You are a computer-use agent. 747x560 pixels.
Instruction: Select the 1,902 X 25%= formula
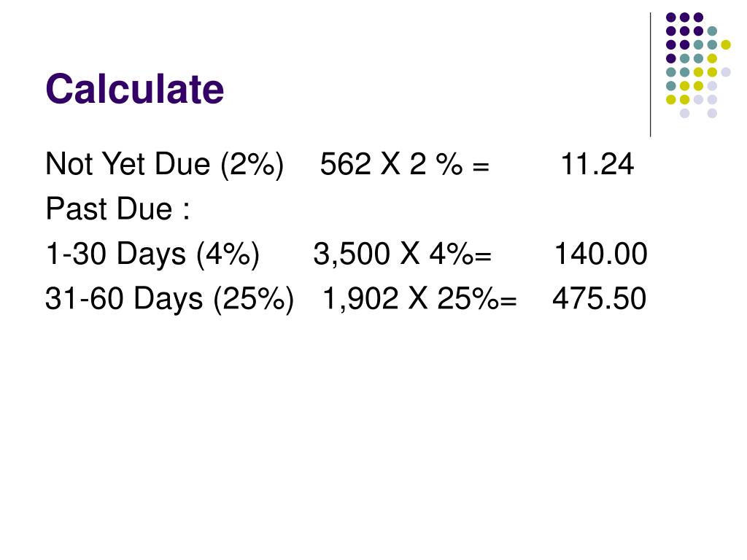click(419, 299)
